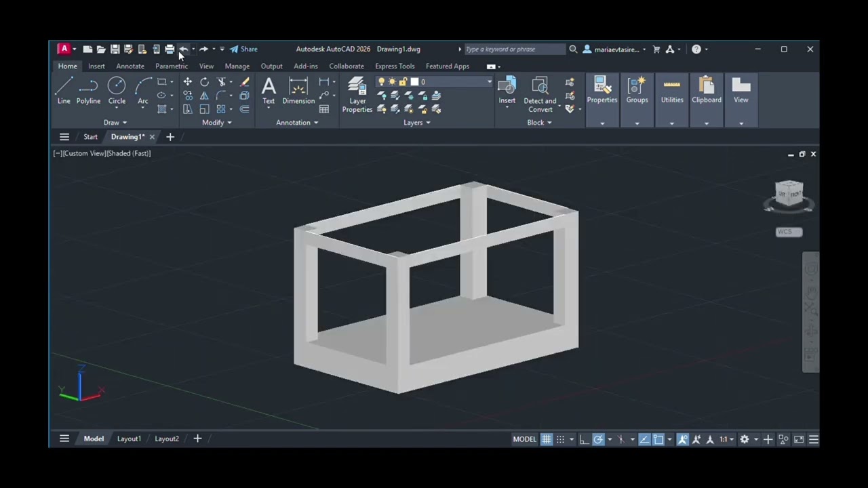Screen dimensions: 868x488
Task: Toggle isometric drafting in status bar
Action: tap(621, 439)
